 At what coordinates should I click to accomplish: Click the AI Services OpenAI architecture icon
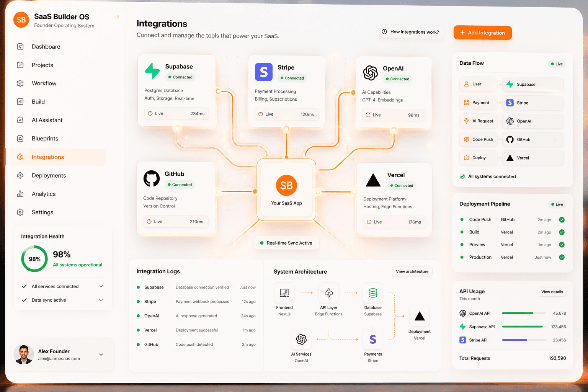point(301,339)
